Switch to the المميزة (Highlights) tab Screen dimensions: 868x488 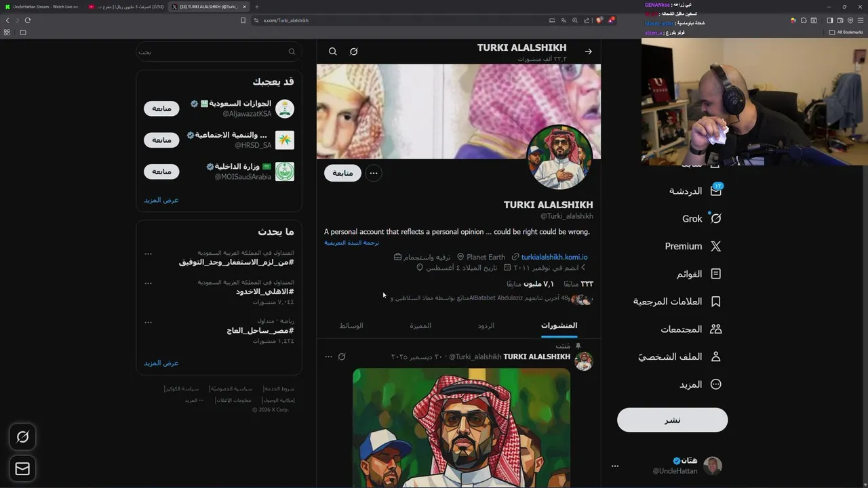pos(420,326)
